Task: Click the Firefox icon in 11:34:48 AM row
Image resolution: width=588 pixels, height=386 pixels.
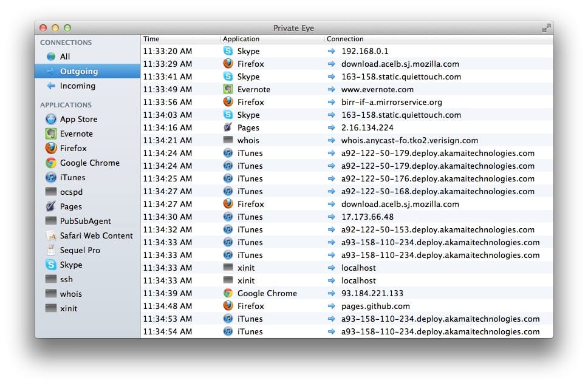Action: pyautogui.click(x=228, y=306)
